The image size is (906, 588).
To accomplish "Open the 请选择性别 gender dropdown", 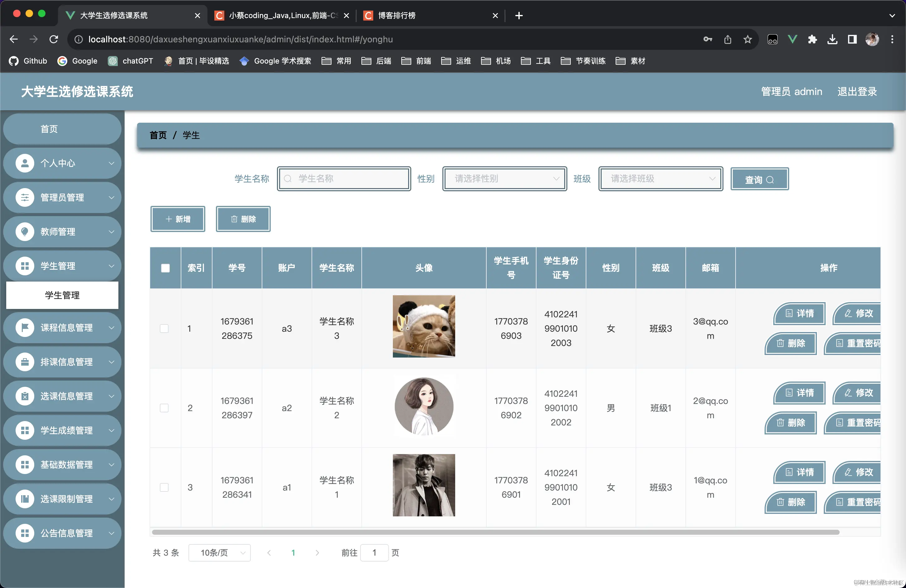I will [504, 178].
